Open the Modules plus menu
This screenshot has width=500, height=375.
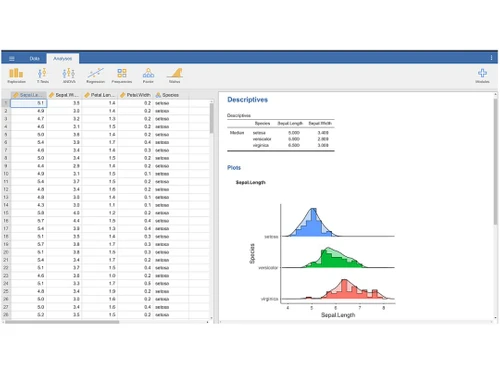click(x=482, y=76)
